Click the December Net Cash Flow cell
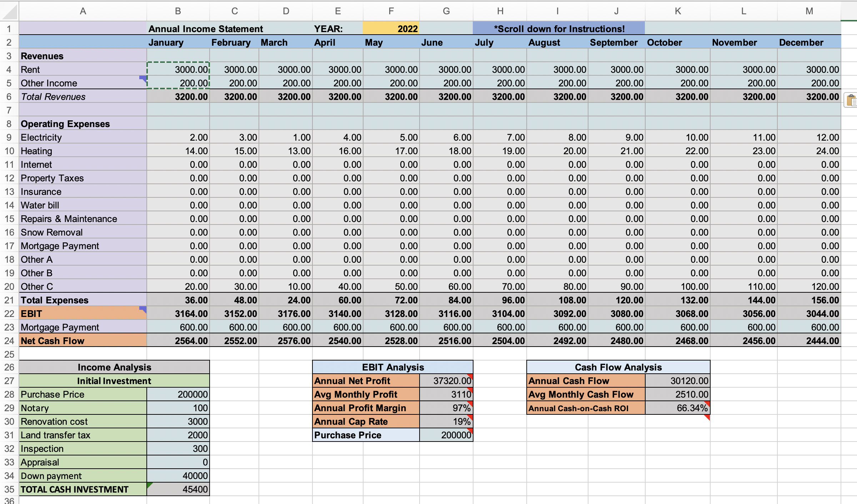The image size is (857, 504). (x=809, y=341)
